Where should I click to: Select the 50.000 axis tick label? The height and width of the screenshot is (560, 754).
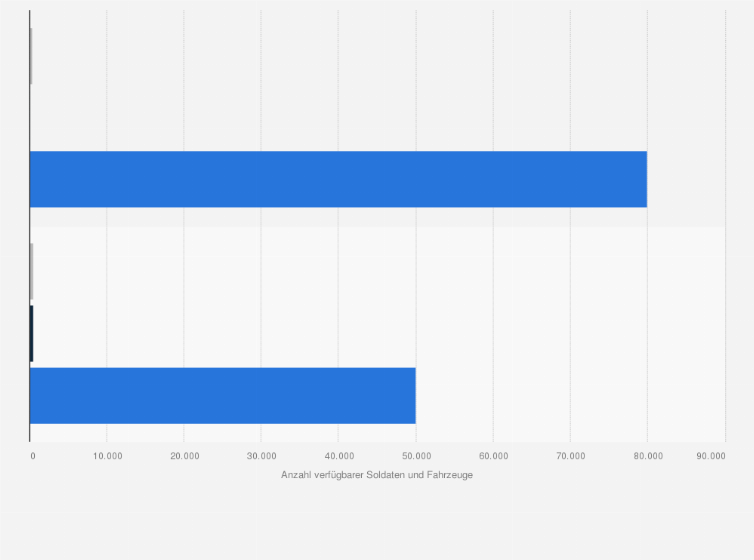tap(416, 456)
